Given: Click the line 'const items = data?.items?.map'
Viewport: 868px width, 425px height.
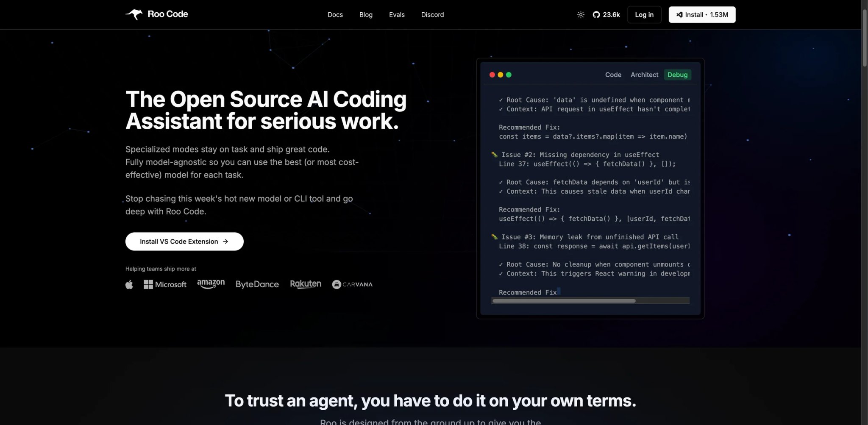Looking at the screenshot, I should tap(593, 136).
